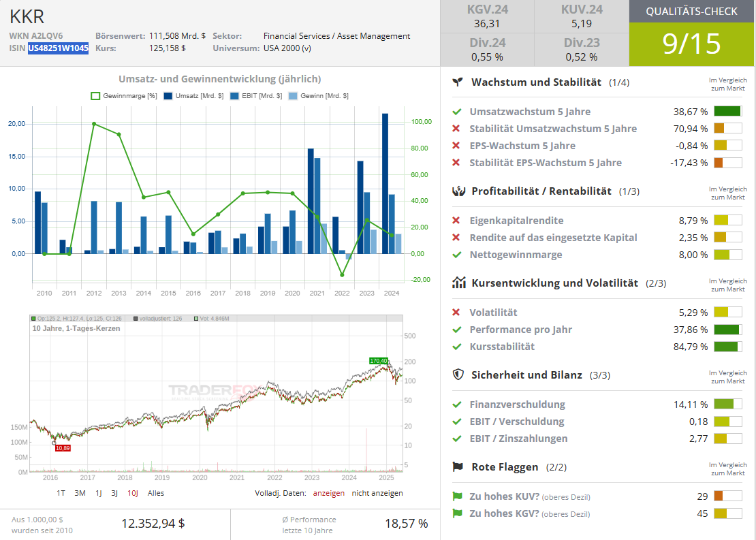This screenshot has width=756, height=540.
Task: Click the green check next to Nettogewinnmarge
Action: (456, 255)
